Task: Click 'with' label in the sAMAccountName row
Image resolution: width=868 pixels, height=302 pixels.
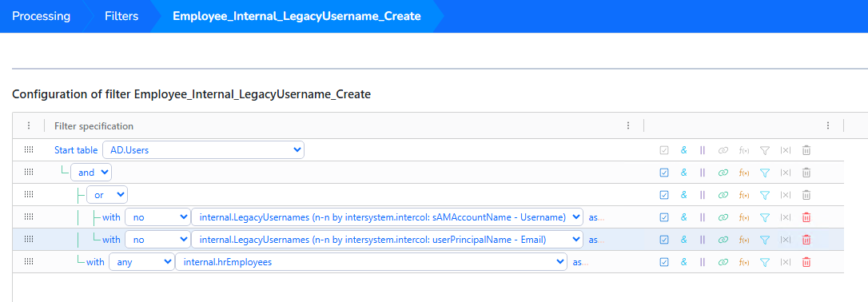Action: click(x=111, y=217)
